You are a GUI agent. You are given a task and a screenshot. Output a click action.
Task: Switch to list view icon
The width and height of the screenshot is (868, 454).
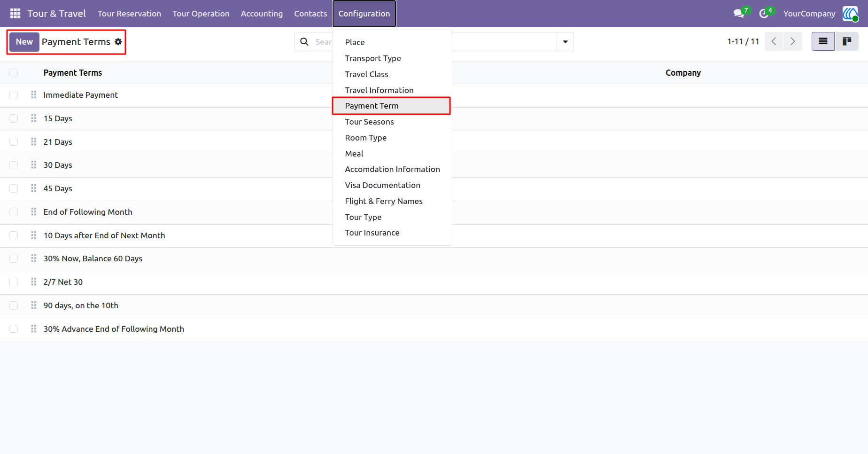(823, 41)
